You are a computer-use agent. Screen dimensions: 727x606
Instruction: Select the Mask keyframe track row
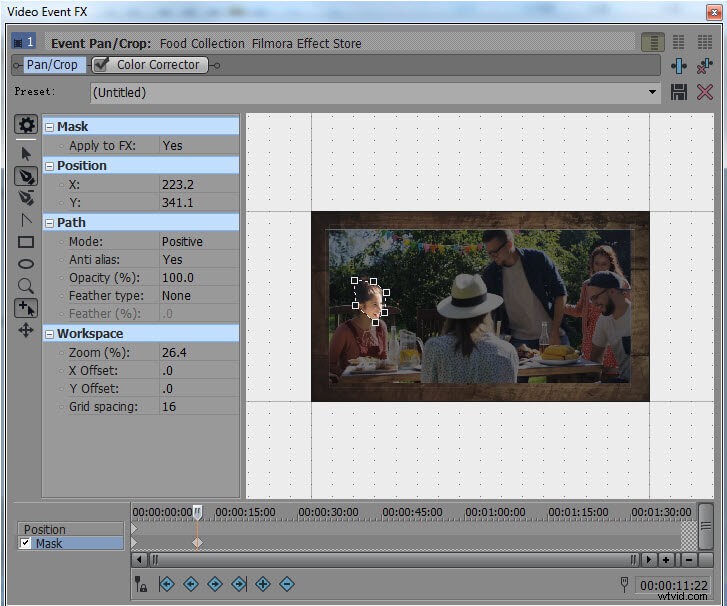tap(71, 543)
